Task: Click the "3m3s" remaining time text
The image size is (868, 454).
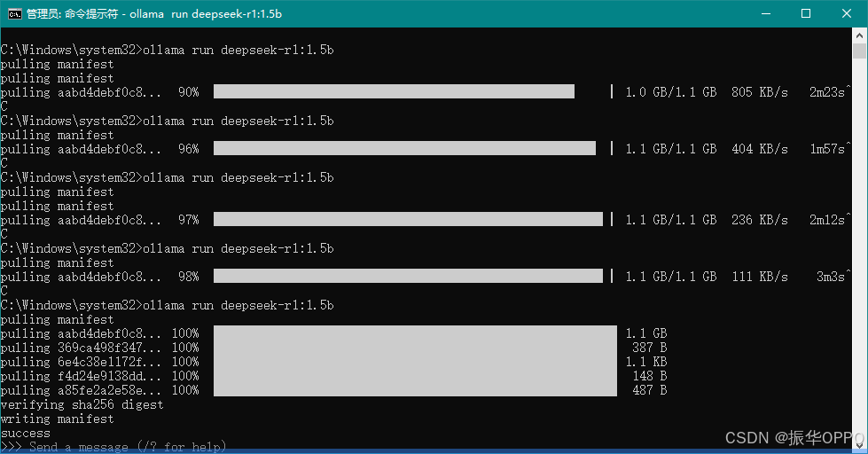Action: [x=831, y=277]
